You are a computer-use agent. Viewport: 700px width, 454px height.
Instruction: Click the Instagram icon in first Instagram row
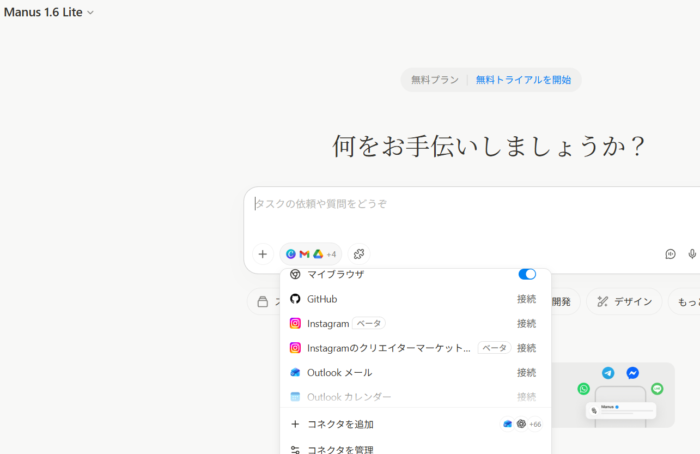295,323
